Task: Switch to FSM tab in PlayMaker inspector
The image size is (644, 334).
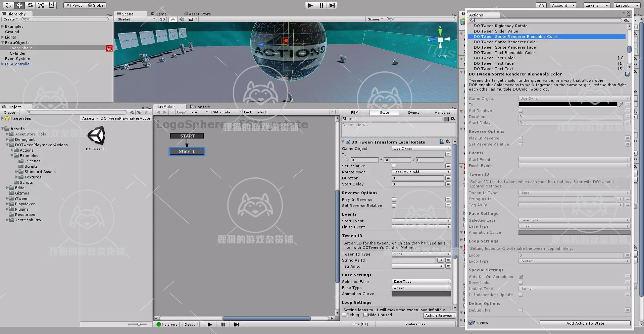Action: pyautogui.click(x=355, y=112)
